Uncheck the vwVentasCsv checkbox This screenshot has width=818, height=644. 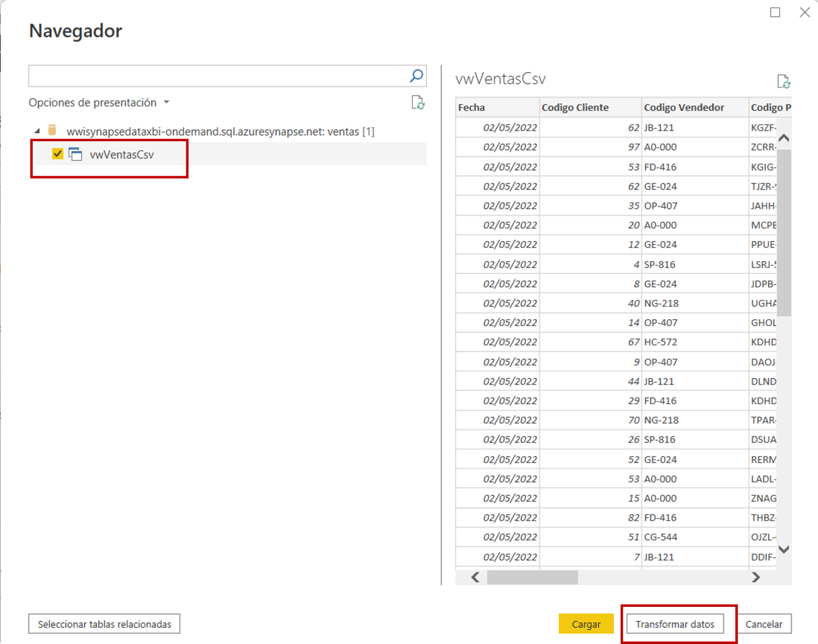tap(57, 154)
